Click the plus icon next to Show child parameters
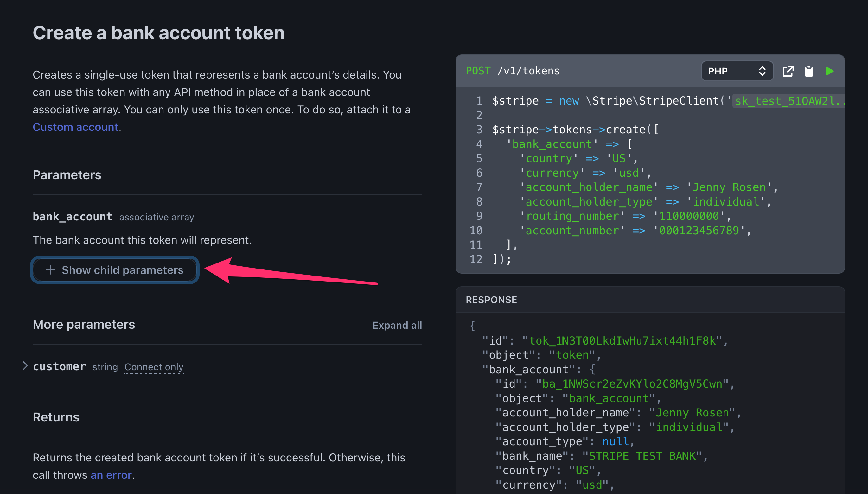 (50, 270)
